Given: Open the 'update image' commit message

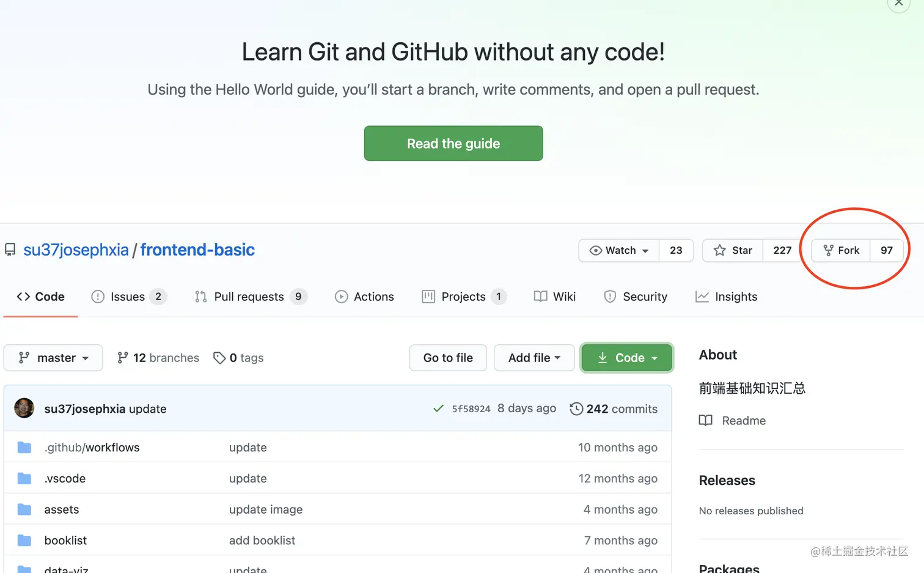Looking at the screenshot, I should pos(266,510).
